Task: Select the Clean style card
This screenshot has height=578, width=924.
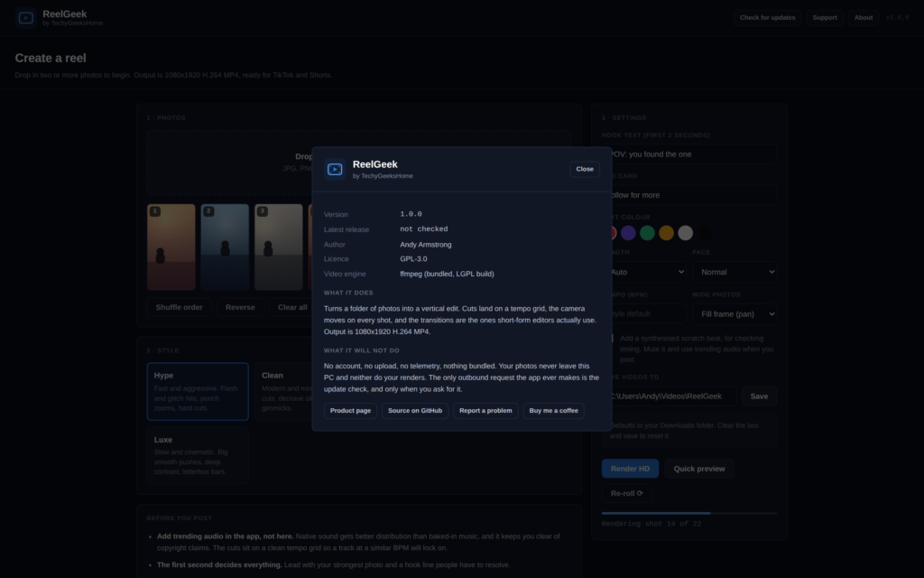Action: pos(284,392)
